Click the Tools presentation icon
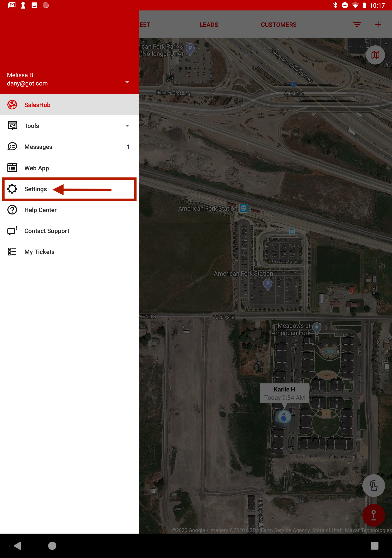This screenshot has width=392, height=558. [x=12, y=126]
